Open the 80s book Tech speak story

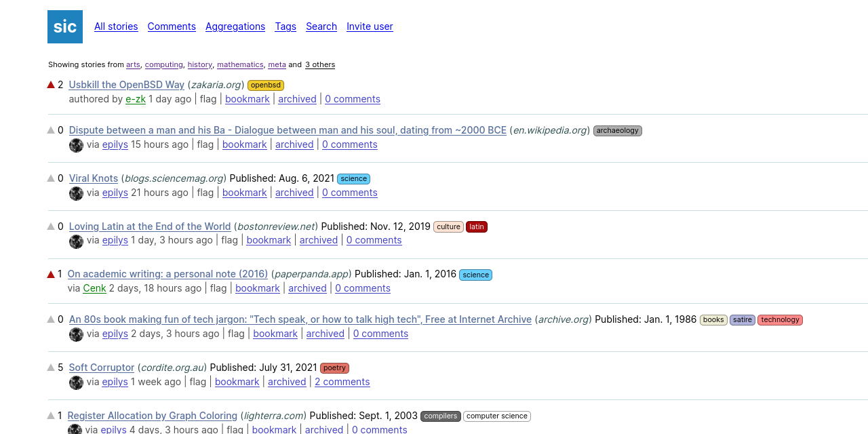coord(300,319)
